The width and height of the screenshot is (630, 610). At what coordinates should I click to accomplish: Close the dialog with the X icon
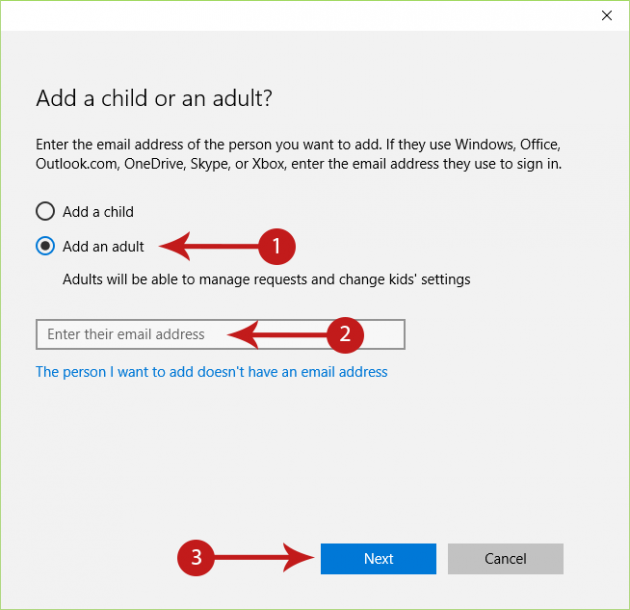tap(607, 16)
